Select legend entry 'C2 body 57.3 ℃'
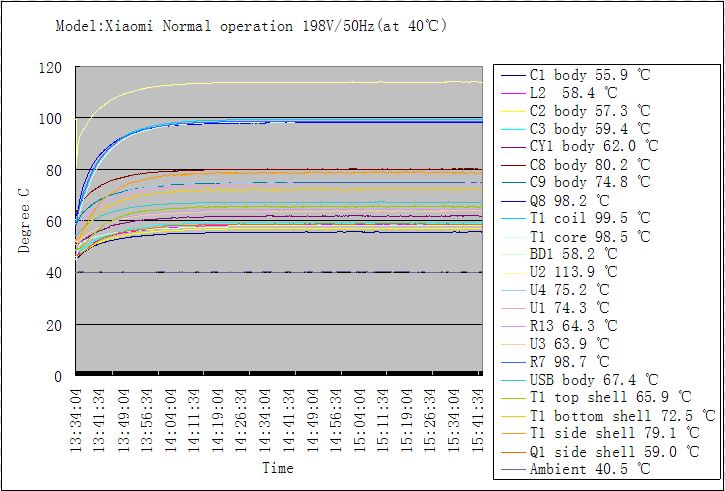Screen dimensions: 725x491 coord(576,111)
